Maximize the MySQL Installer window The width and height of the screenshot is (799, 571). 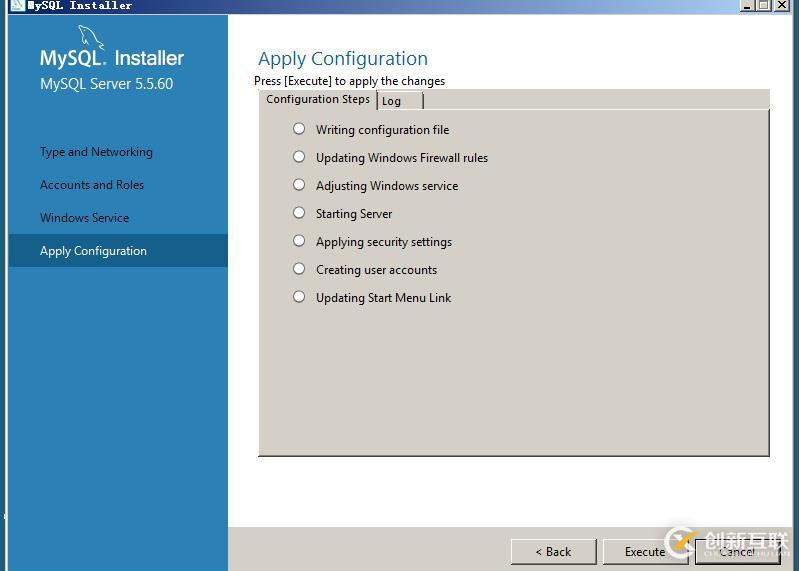coord(764,6)
